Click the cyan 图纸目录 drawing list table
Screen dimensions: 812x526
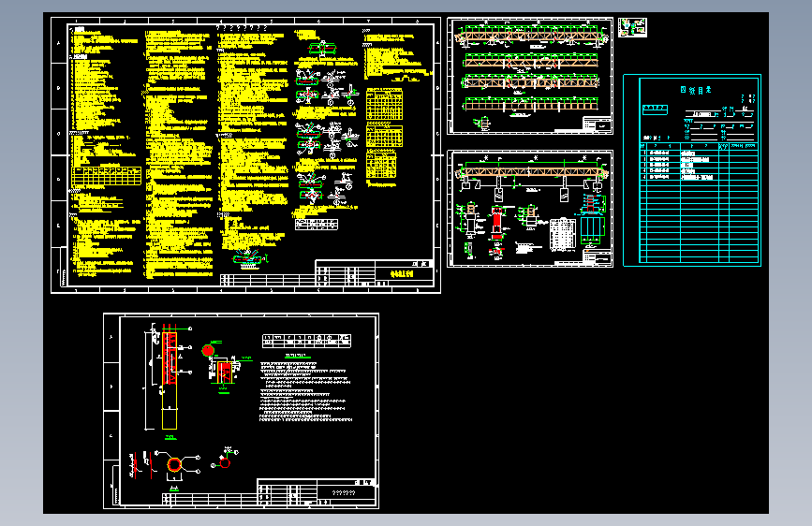click(x=692, y=170)
